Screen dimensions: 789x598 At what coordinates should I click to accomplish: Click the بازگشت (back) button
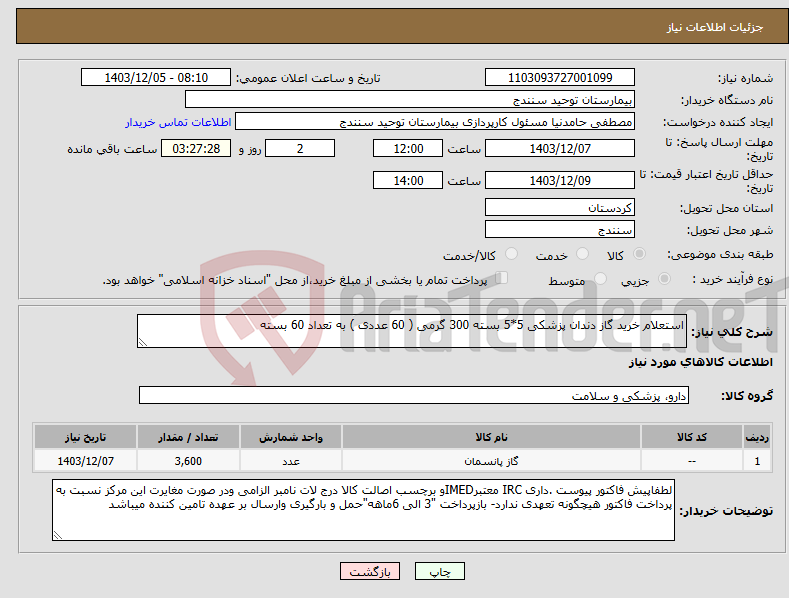click(x=370, y=571)
